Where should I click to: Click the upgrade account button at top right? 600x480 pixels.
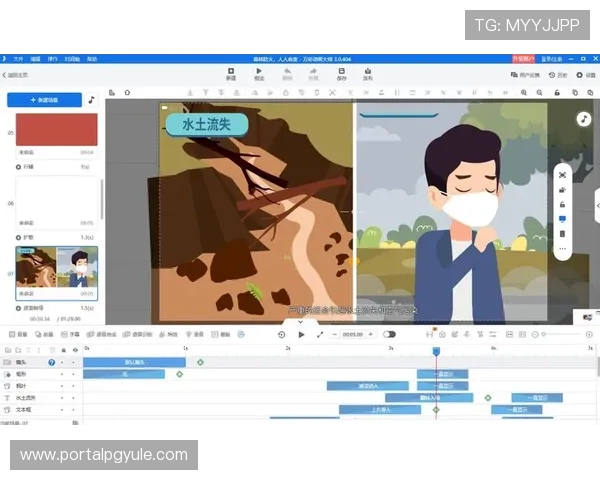point(520,59)
